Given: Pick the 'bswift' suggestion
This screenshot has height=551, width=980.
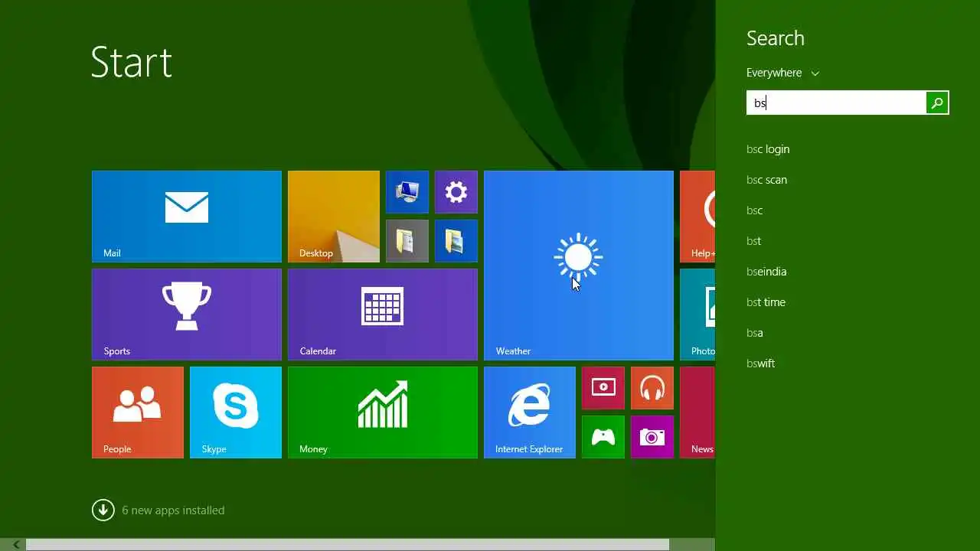Looking at the screenshot, I should pyautogui.click(x=761, y=364).
